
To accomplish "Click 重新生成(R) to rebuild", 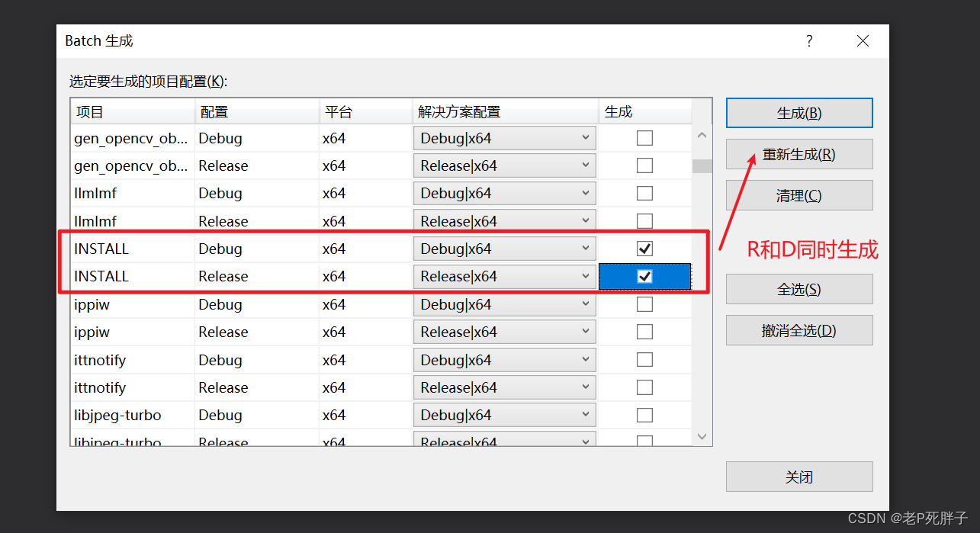I will (798, 153).
